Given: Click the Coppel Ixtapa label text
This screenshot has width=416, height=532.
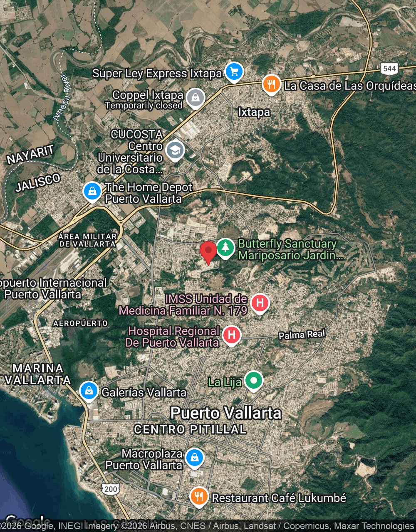Looking at the screenshot, I should point(148,95).
